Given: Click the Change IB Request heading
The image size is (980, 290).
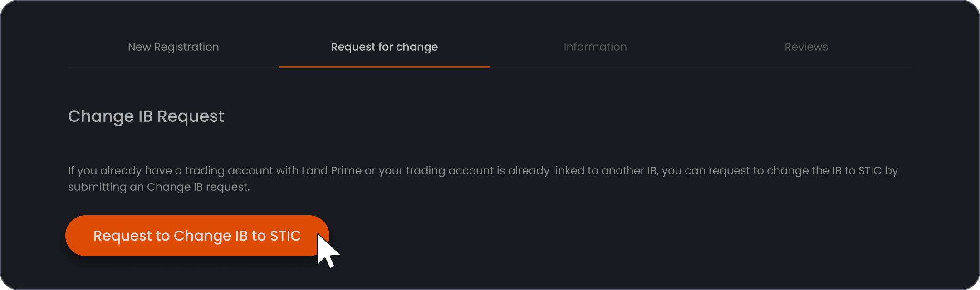Looking at the screenshot, I should pyautogui.click(x=146, y=116).
